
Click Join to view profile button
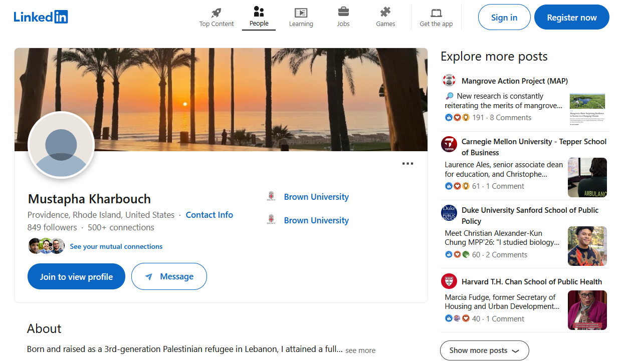point(76,276)
